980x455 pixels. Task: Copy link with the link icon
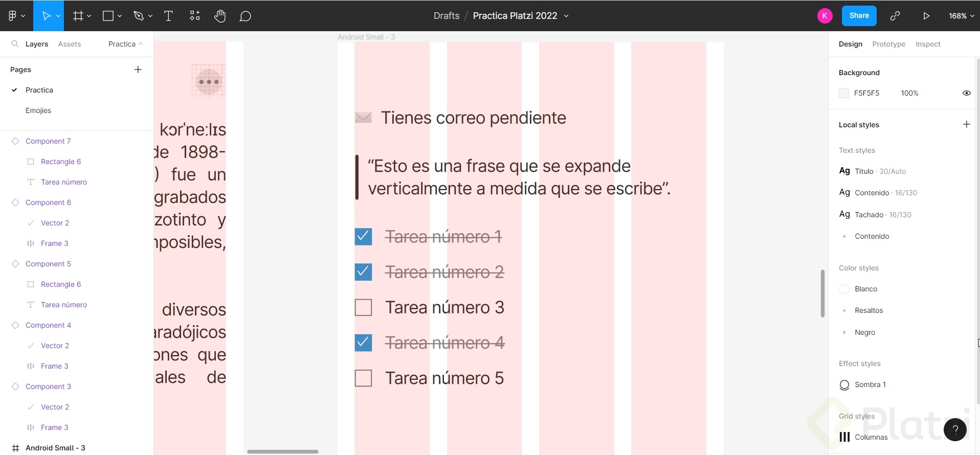click(895, 16)
